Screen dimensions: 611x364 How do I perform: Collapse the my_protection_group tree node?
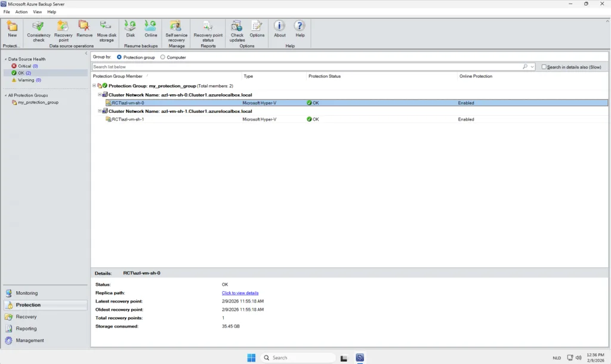[94, 86]
